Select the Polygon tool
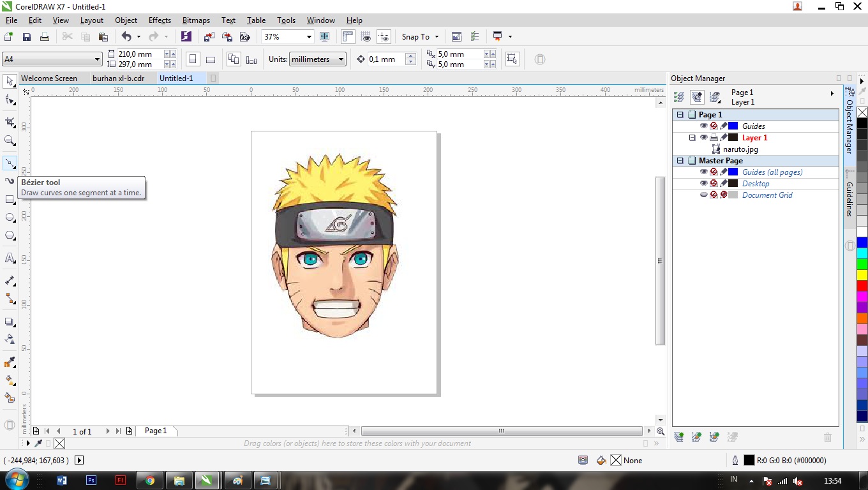The image size is (868, 490). tap(10, 235)
